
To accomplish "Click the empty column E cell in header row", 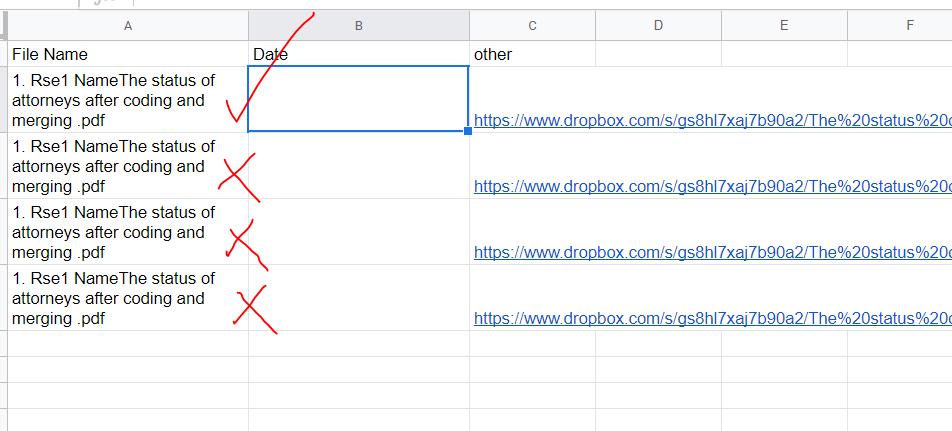I will point(784,54).
